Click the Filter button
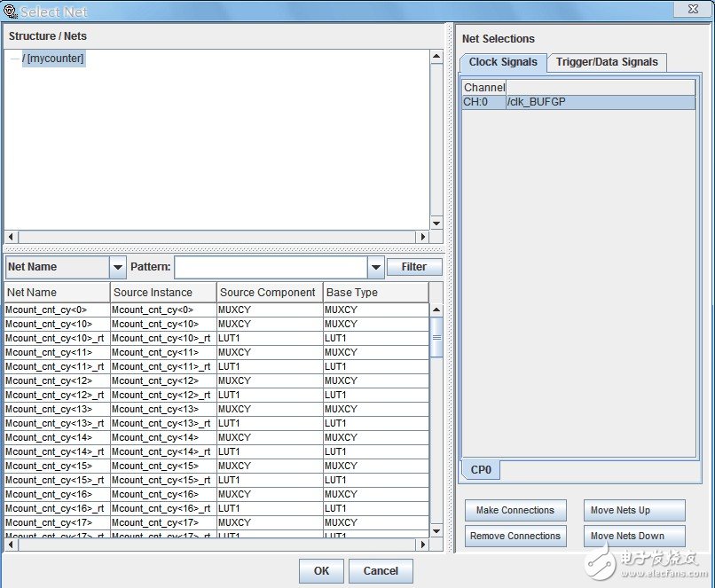715x588 pixels. click(413, 266)
